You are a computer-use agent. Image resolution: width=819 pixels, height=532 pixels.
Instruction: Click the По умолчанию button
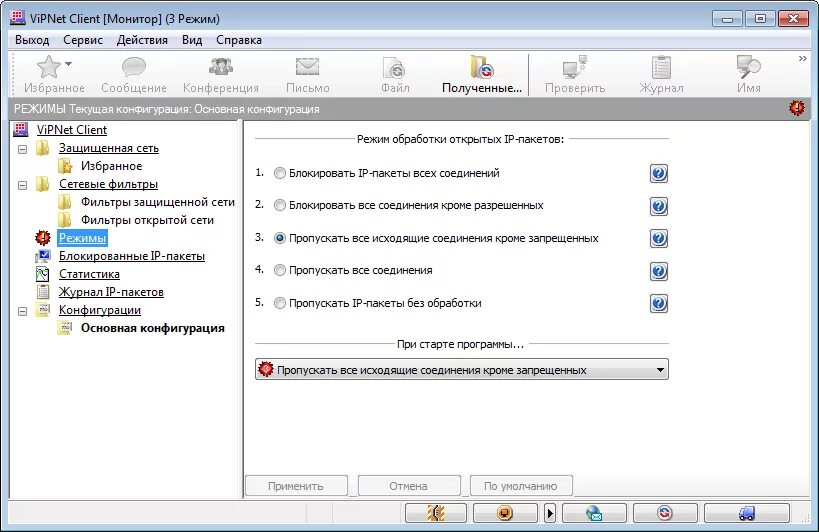tap(521, 486)
